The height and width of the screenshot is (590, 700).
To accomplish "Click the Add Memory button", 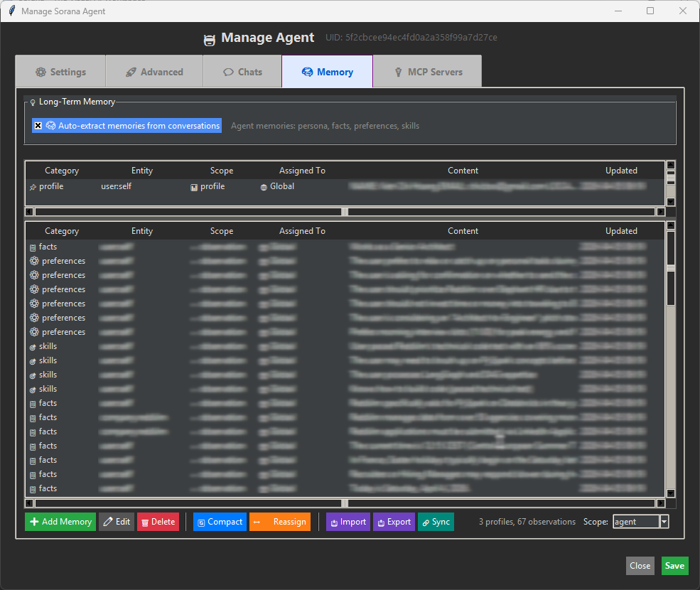I will (60, 521).
